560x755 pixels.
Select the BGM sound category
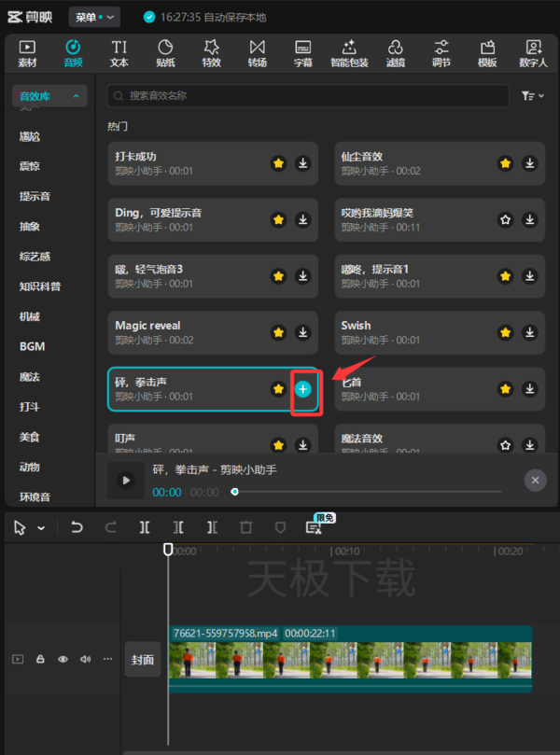33,346
